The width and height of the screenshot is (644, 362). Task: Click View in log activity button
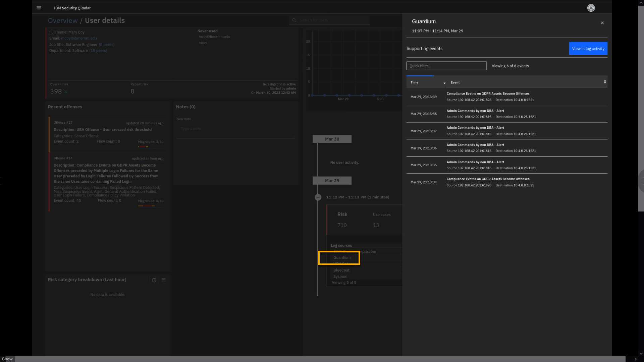(588, 49)
